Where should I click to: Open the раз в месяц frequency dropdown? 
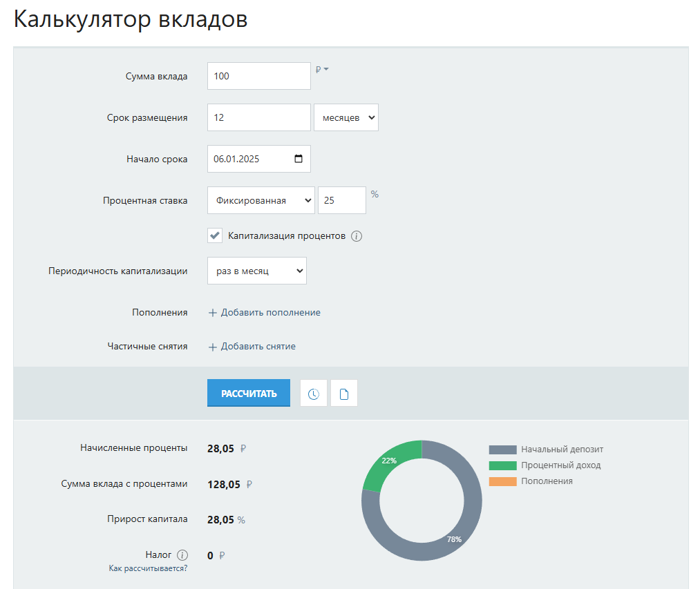pos(256,271)
